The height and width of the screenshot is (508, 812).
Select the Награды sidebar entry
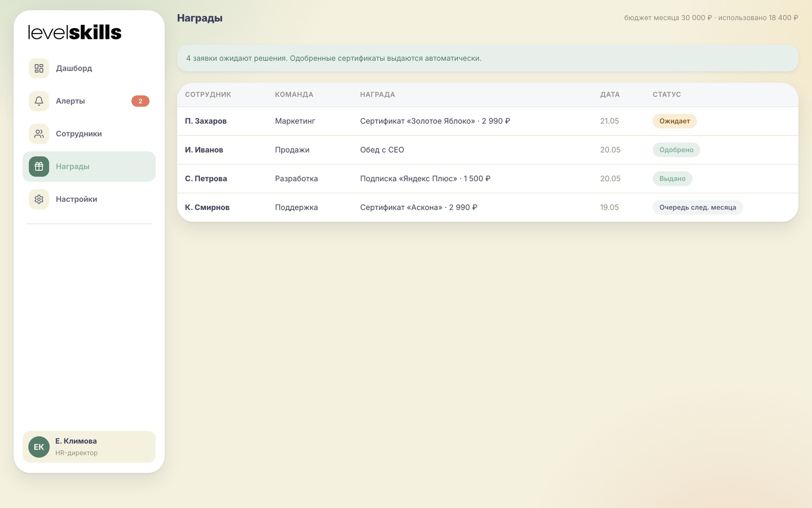(x=89, y=167)
